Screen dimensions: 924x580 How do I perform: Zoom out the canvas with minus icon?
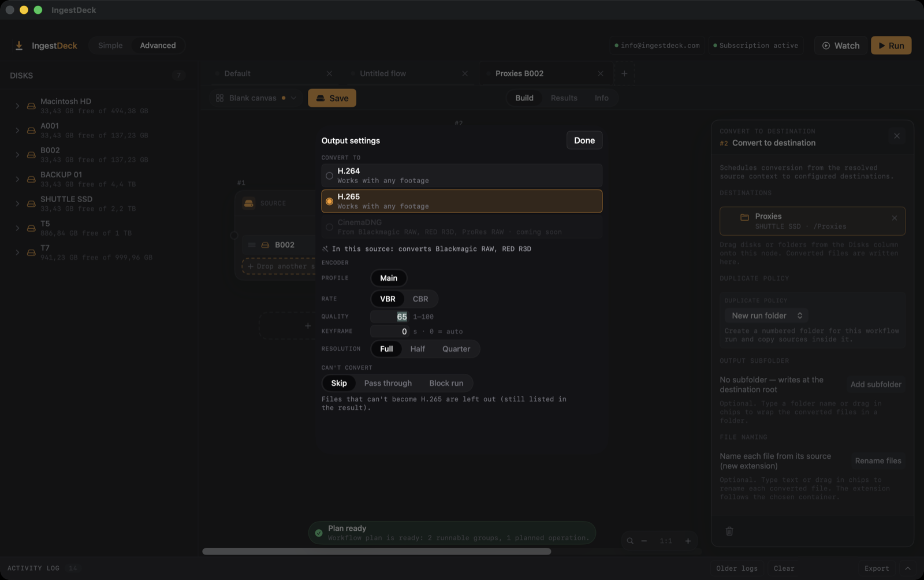click(x=644, y=541)
